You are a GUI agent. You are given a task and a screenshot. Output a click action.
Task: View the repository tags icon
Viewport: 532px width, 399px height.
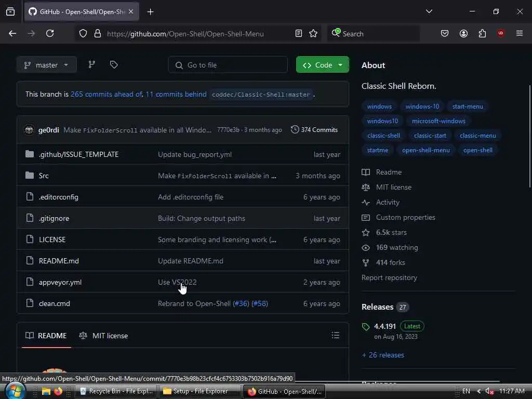click(x=114, y=64)
